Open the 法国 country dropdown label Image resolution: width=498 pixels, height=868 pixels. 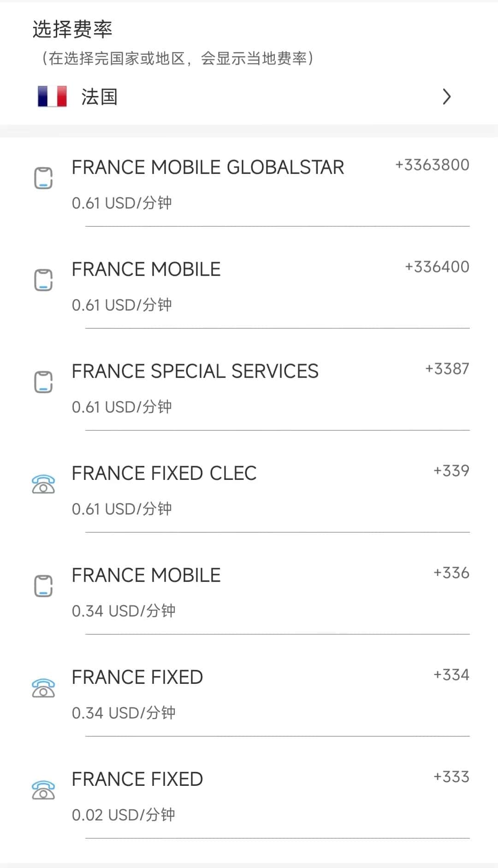coord(99,97)
